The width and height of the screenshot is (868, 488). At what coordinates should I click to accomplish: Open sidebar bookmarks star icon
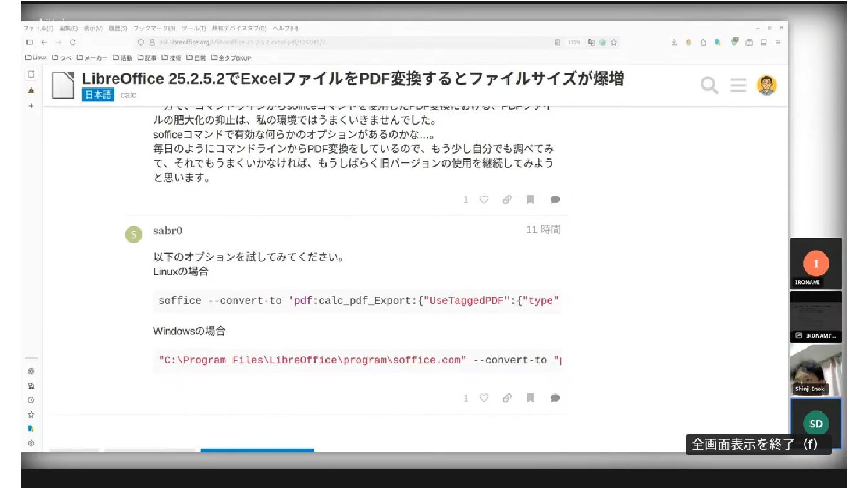tap(31, 414)
